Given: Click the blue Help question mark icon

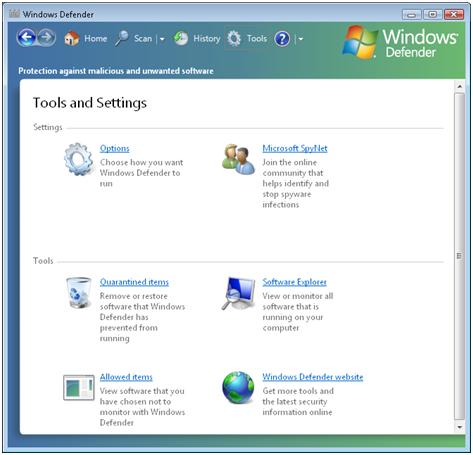Looking at the screenshot, I should pos(282,39).
